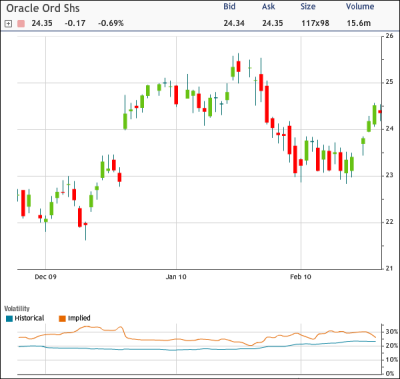
Task: Expand the plus box beside the quote
Action: coord(9,24)
